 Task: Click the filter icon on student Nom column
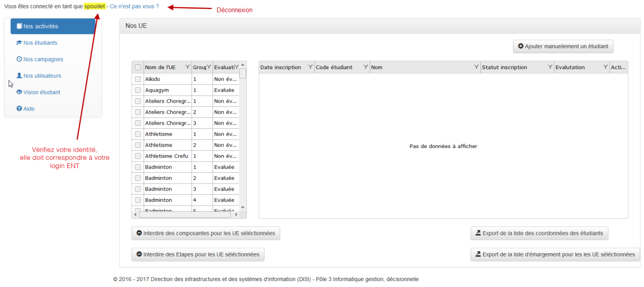click(476, 68)
